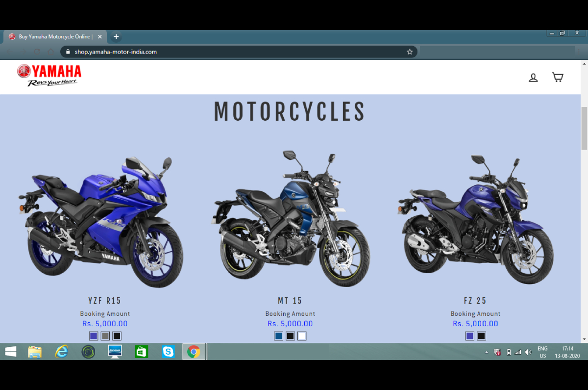Bookmark page with star icon
The image size is (588, 390).
(410, 52)
